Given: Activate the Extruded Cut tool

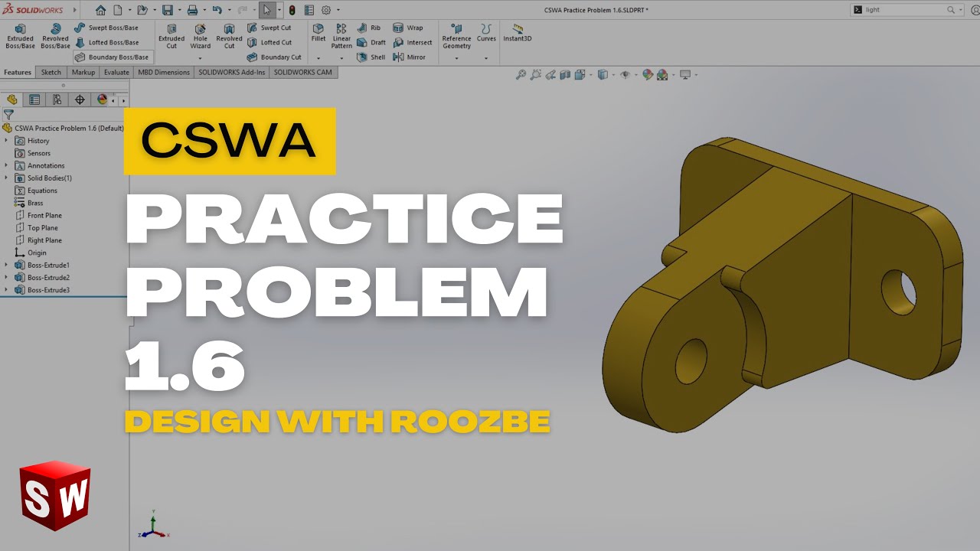Looking at the screenshot, I should pos(171,36).
